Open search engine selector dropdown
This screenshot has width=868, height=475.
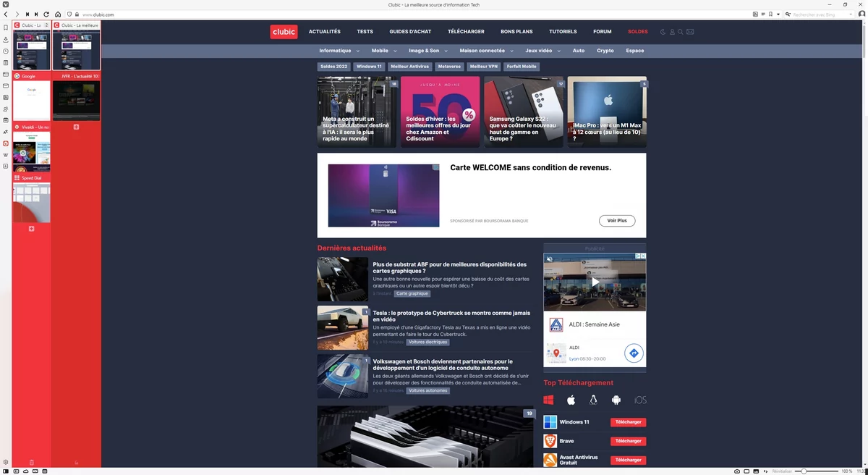pyautogui.click(x=788, y=14)
